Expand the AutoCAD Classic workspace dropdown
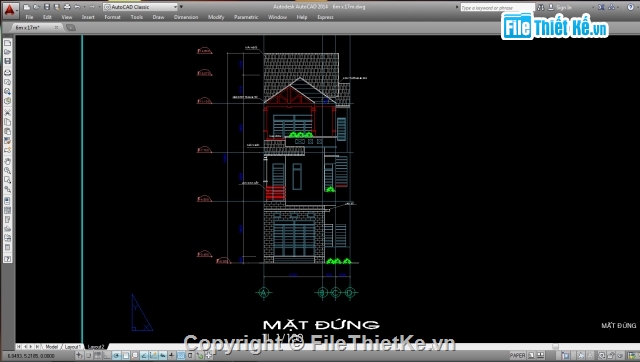The height and width of the screenshot is (362, 640). [x=175, y=7]
